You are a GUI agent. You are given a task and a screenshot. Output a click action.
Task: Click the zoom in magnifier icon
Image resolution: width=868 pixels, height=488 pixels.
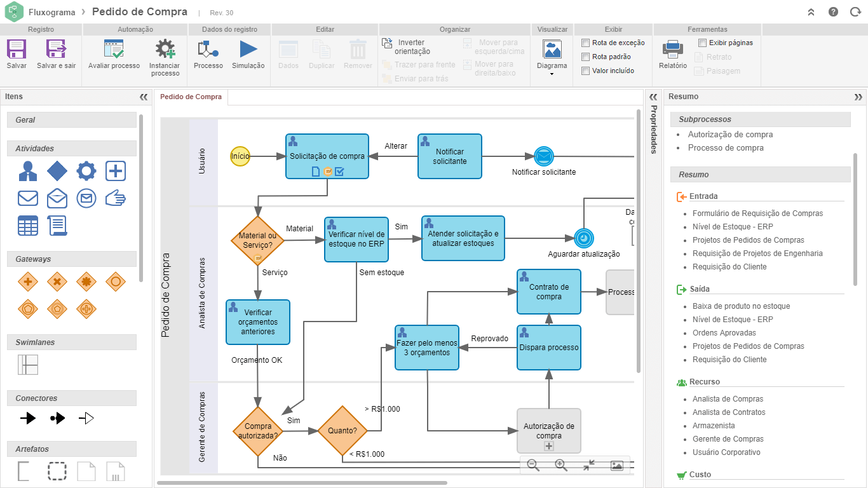tap(561, 465)
